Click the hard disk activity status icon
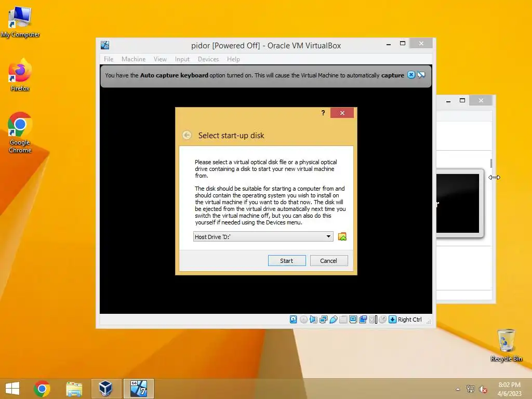The height and width of the screenshot is (399, 532). 294,320
